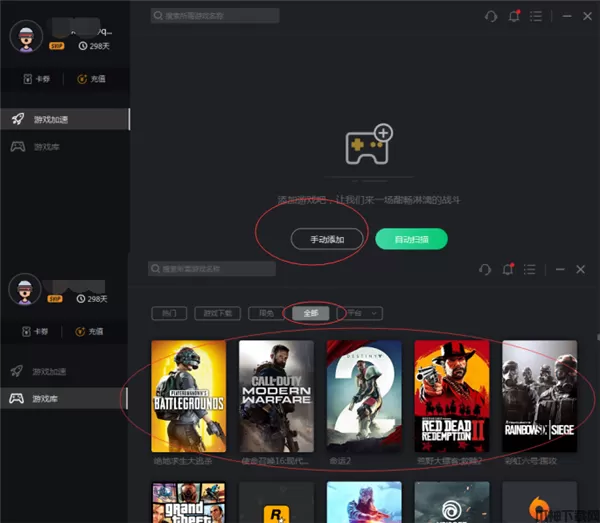
Task: Click the 手动添加 manual add button
Action: click(327, 239)
